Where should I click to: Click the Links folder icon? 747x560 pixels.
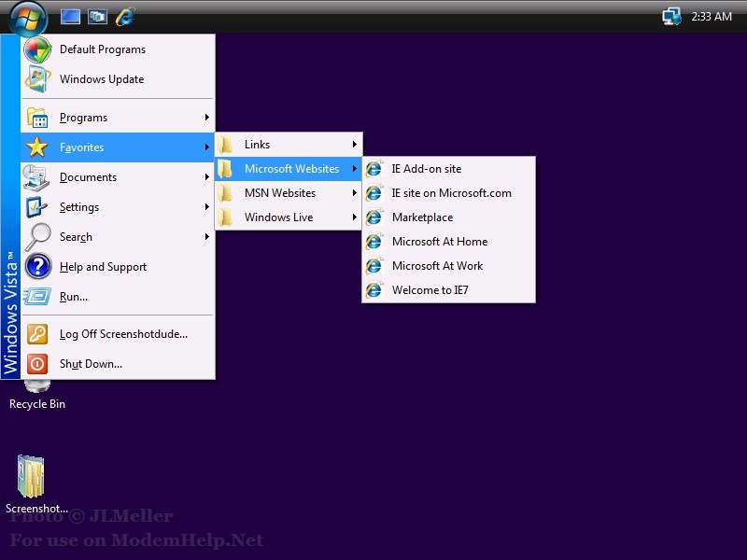pos(225,145)
